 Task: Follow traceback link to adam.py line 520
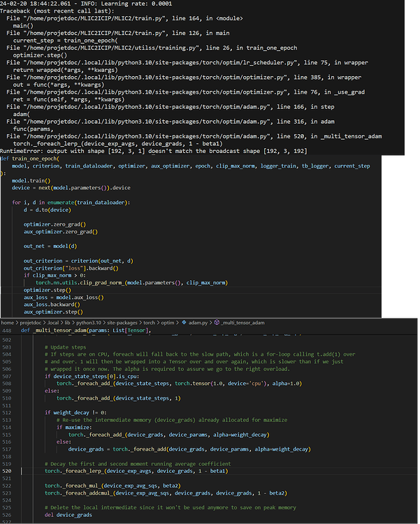tap(194, 136)
